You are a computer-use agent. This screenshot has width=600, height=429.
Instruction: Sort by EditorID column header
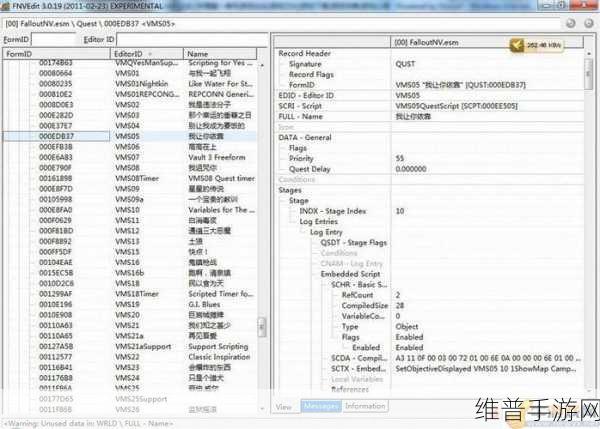[x=147, y=54]
